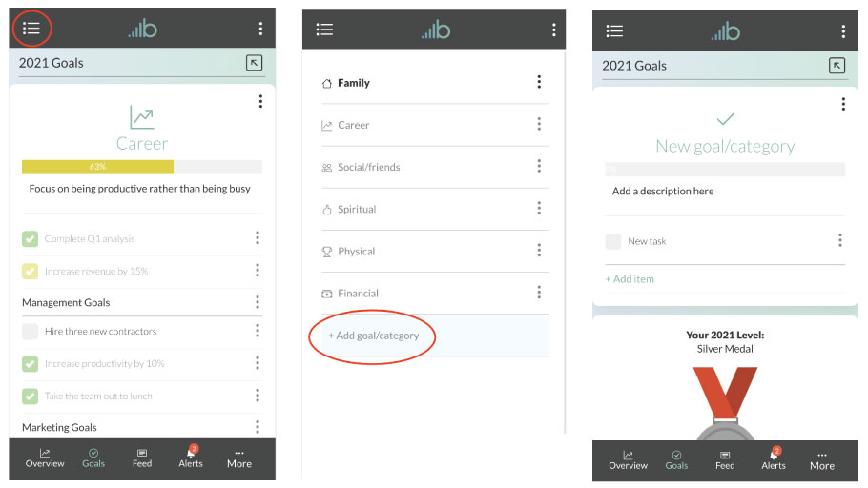This screenshot has width=868, height=488.
Task: Open options menu for Management Goals section
Action: pyautogui.click(x=258, y=302)
